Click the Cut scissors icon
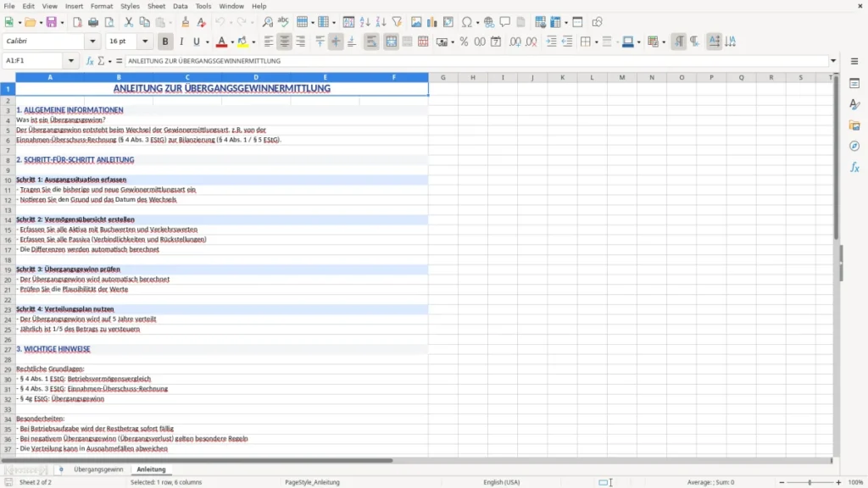Viewport: 868px width, 488px height. point(129,22)
